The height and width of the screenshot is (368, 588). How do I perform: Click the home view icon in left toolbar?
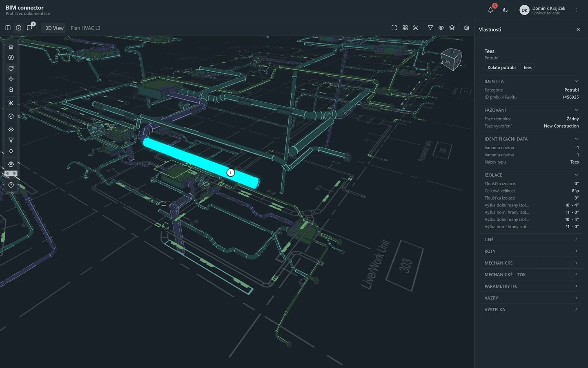(11, 47)
